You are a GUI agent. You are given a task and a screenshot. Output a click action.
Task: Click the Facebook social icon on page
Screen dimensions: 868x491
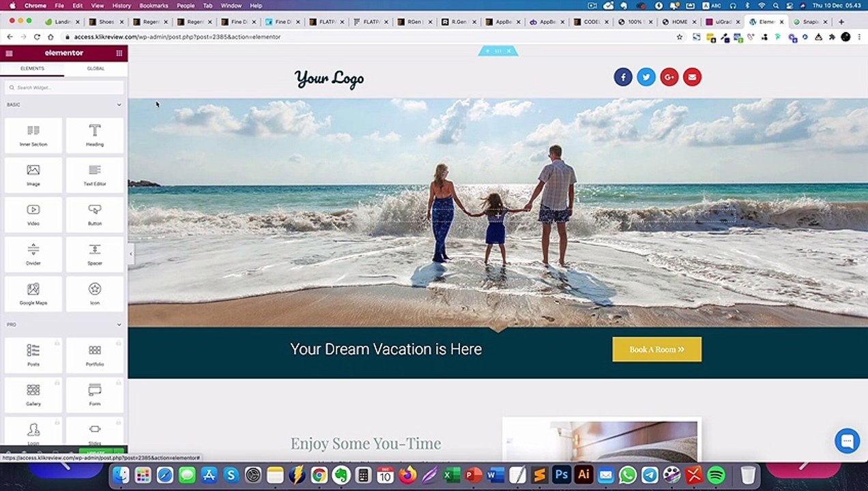click(623, 77)
